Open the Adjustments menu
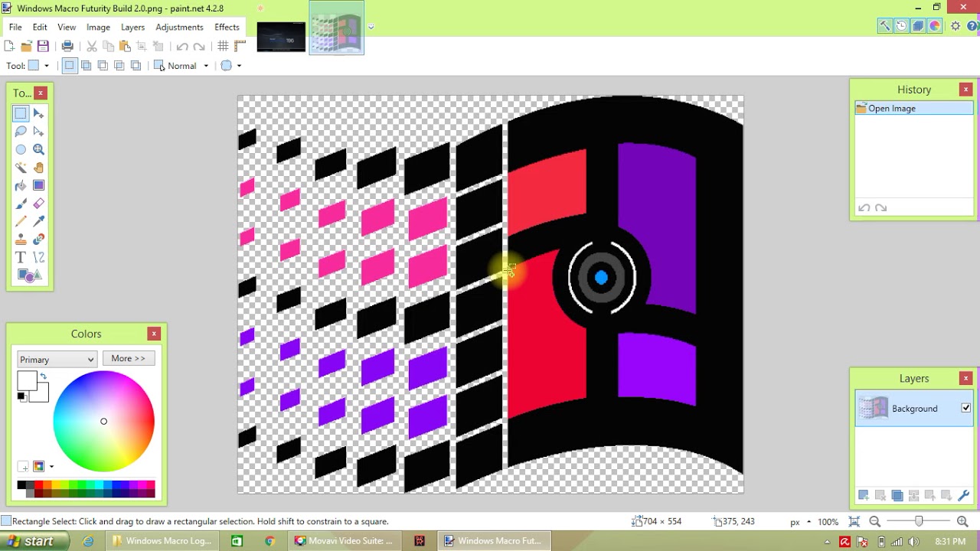Screen dimensions: 980x551 tap(179, 27)
